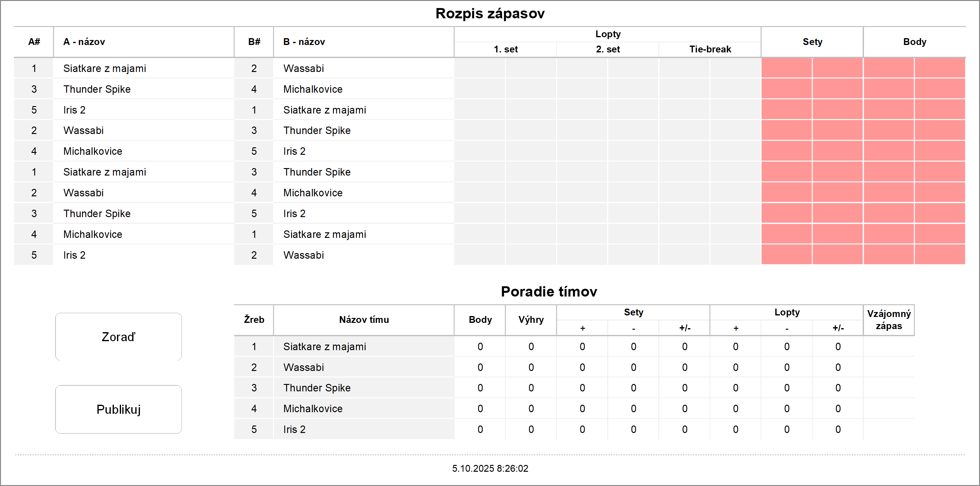
Task: Click leftmost 1. set score cell of the last match row
Action: [480, 255]
